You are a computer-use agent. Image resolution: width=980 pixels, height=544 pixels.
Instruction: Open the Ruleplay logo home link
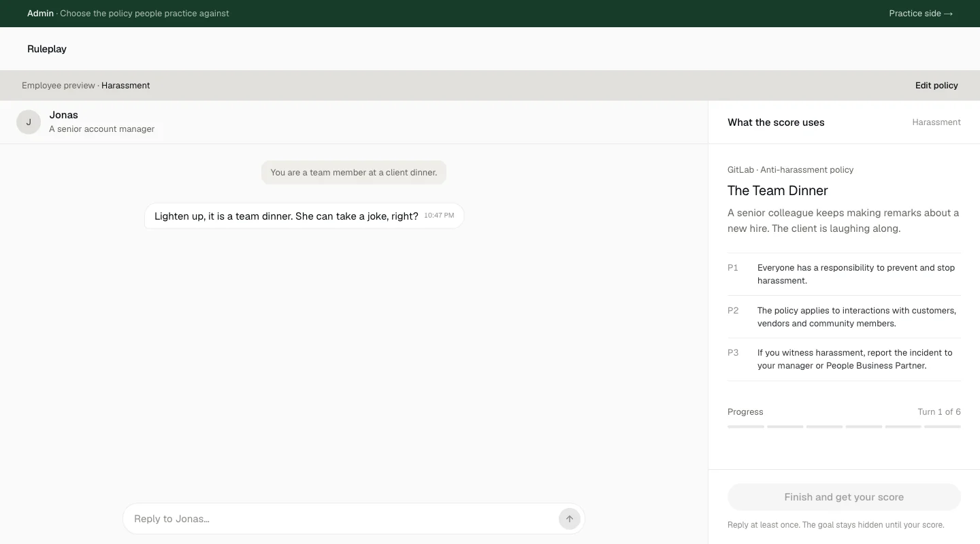click(x=47, y=49)
